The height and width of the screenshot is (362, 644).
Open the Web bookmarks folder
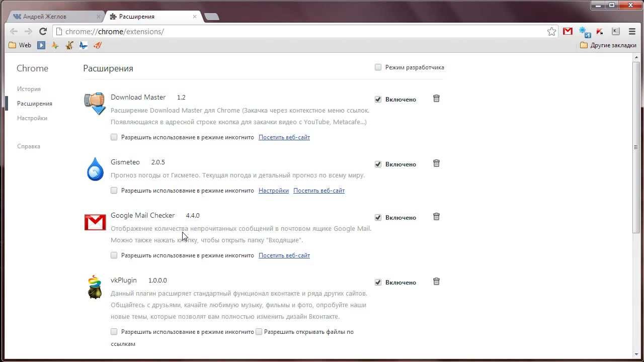pos(20,45)
